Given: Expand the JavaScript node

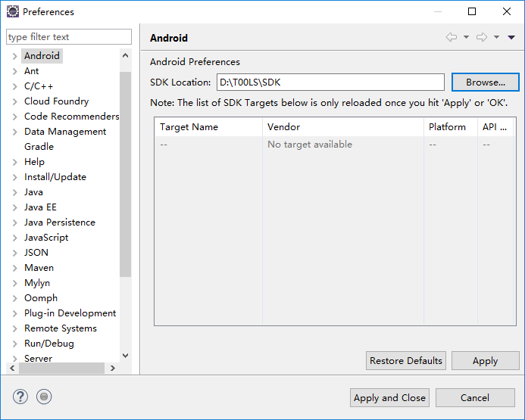Looking at the screenshot, I should click(x=14, y=238).
